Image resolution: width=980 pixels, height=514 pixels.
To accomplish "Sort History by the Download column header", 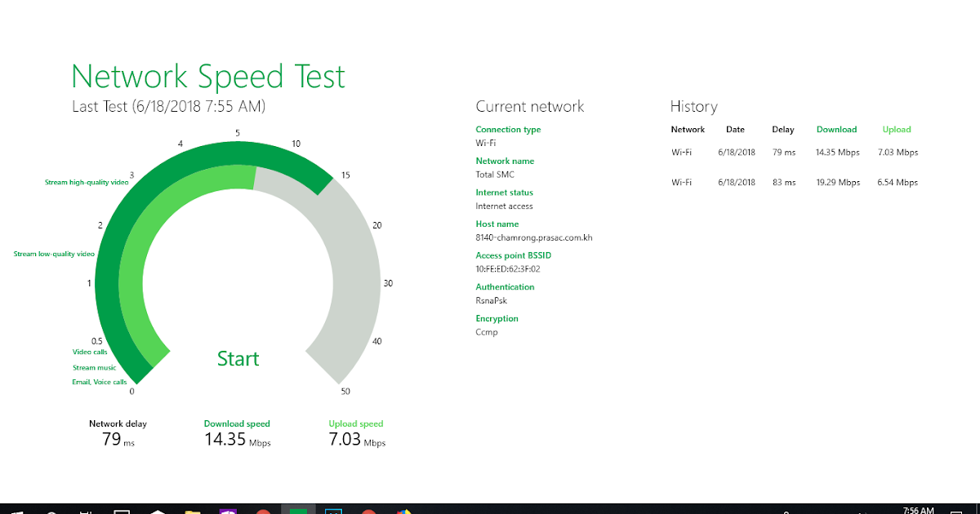I will [x=836, y=129].
